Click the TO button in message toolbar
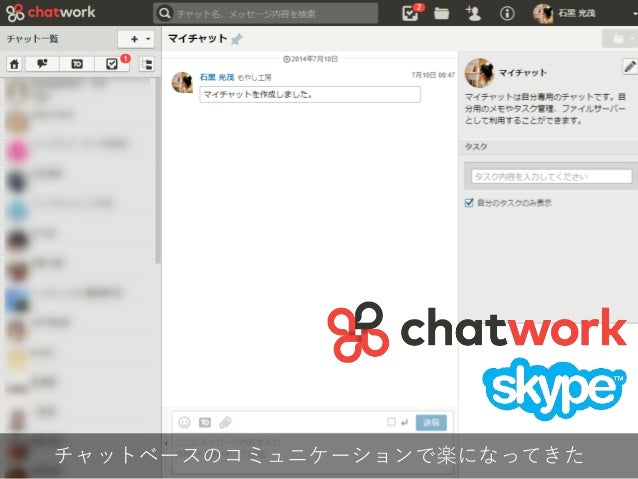 (205, 422)
